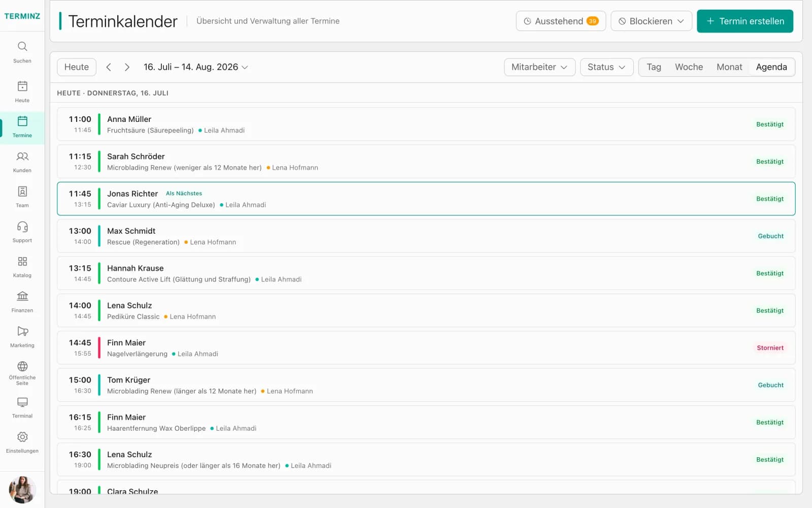The image size is (812, 508).
Task: Switch to Tag view
Action: click(x=654, y=67)
